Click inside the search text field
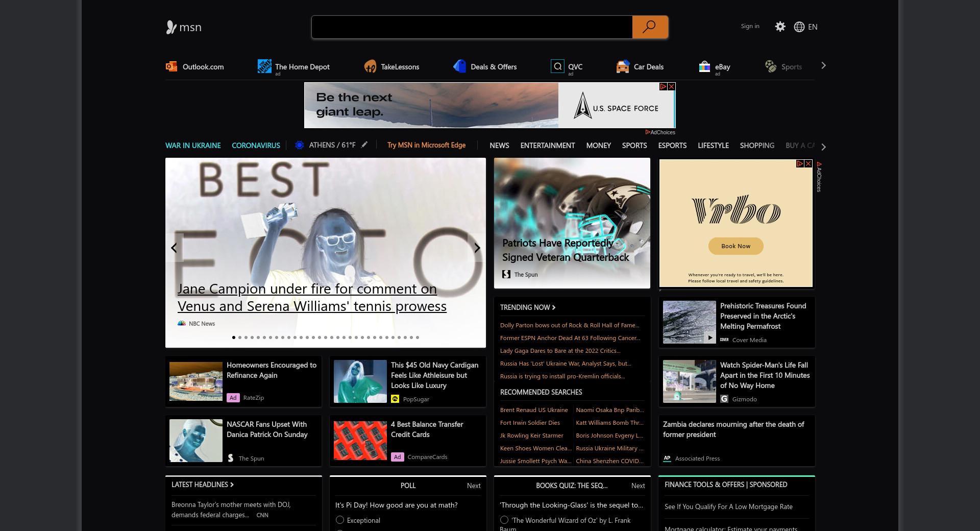This screenshot has width=980, height=531. pyautogui.click(x=472, y=27)
